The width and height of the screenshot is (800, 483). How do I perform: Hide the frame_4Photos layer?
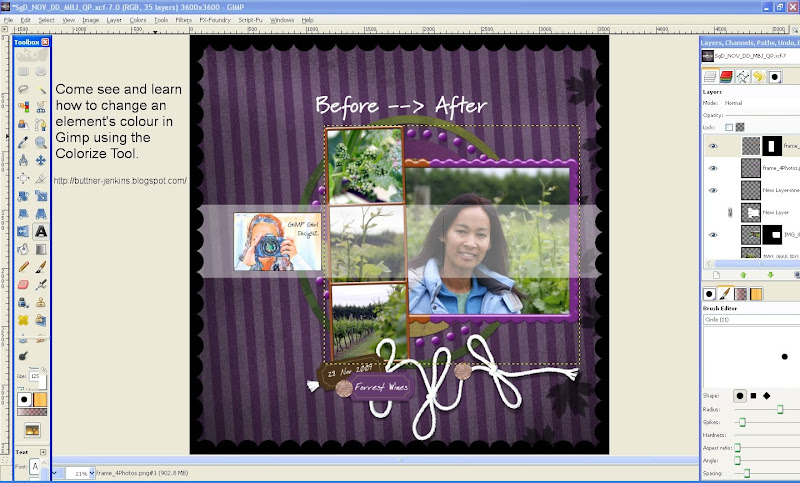tap(713, 168)
